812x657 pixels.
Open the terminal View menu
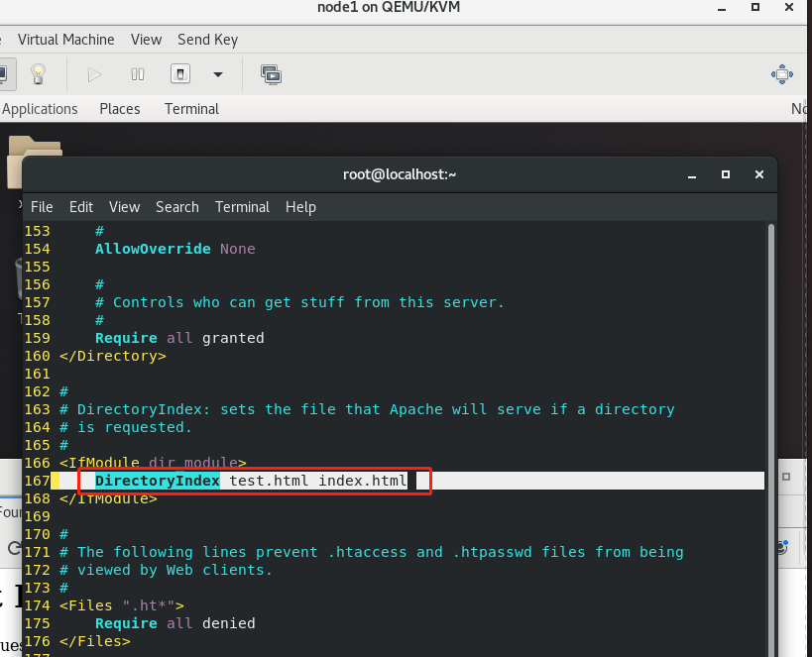pos(124,207)
